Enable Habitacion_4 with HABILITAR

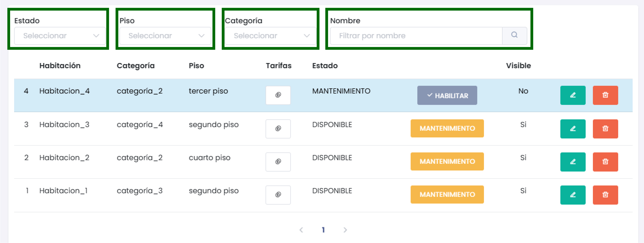pos(447,95)
